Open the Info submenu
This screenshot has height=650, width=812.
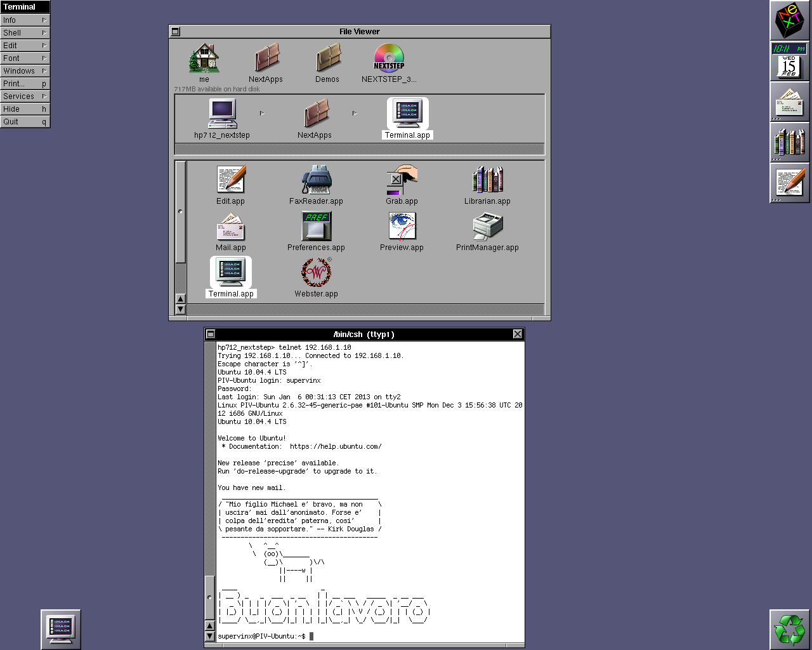tap(25, 20)
